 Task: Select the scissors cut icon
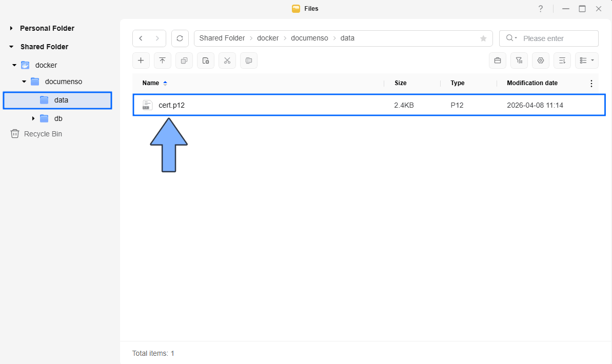click(227, 60)
